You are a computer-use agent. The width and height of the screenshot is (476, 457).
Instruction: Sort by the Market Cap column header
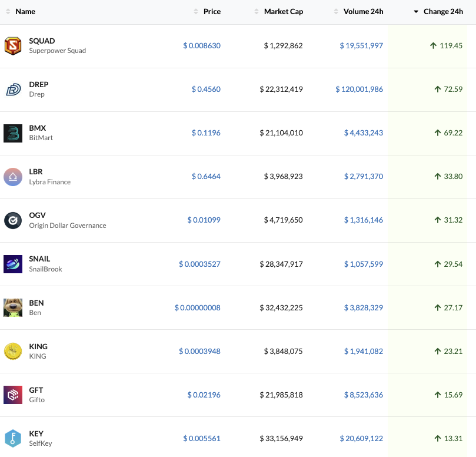pos(284,12)
